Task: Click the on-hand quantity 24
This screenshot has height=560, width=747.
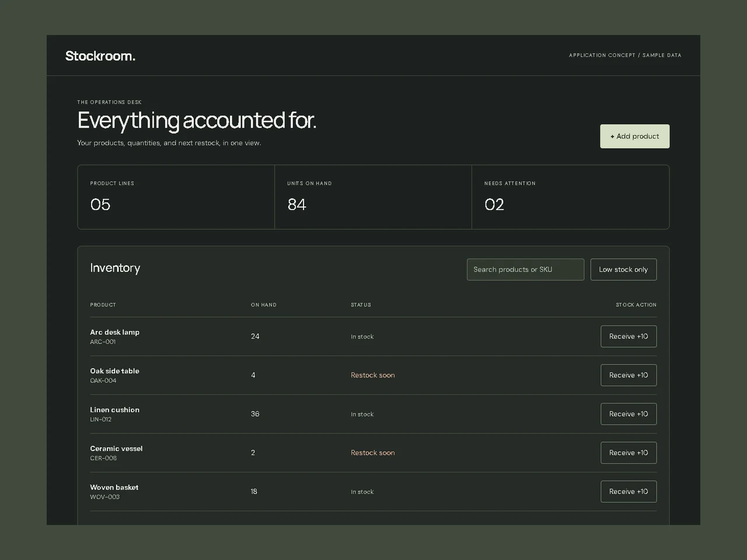Action: (255, 336)
